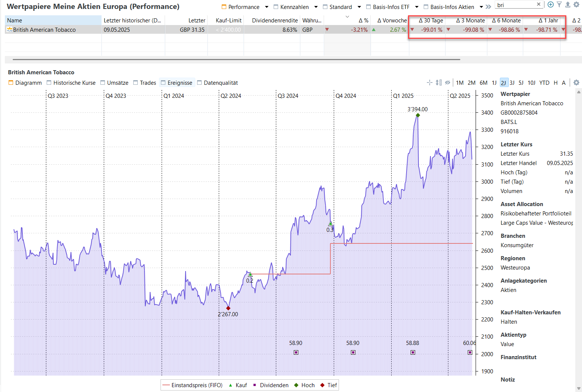Open the Standard view dropdown arrow
This screenshot has height=392, width=582.
pos(359,7)
